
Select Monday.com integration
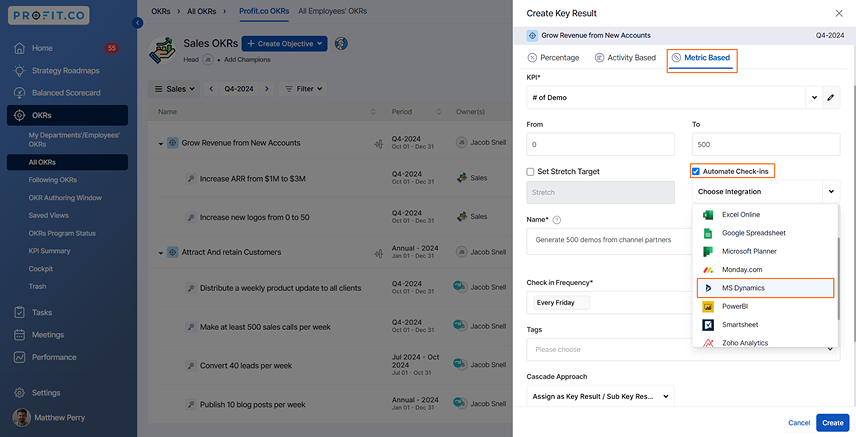click(x=765, y=270)
